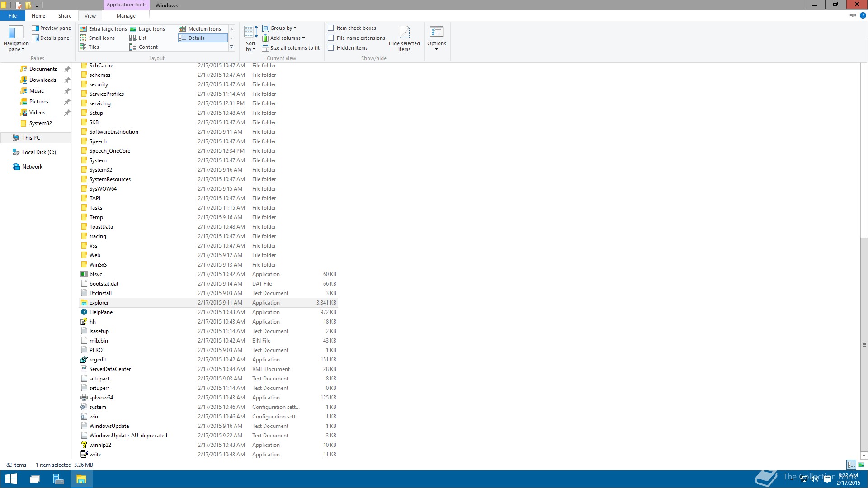This screenshot has height=488, width=868.
Task: Switch to the Manage tab
Action: pyautogui.click(x=126, y=16)
